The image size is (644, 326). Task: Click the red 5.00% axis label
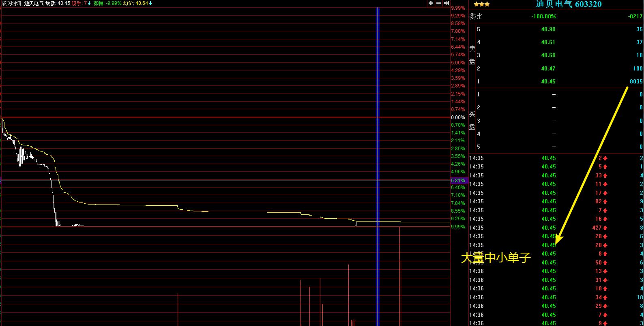click(x=458, y=63)
